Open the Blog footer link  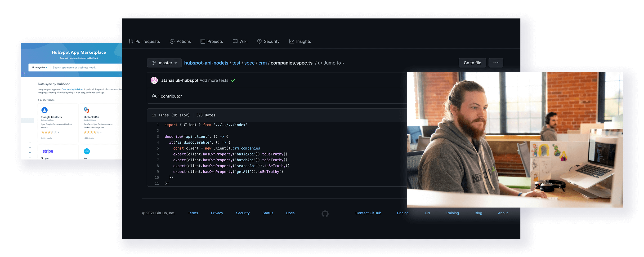[x=478, y=213]
